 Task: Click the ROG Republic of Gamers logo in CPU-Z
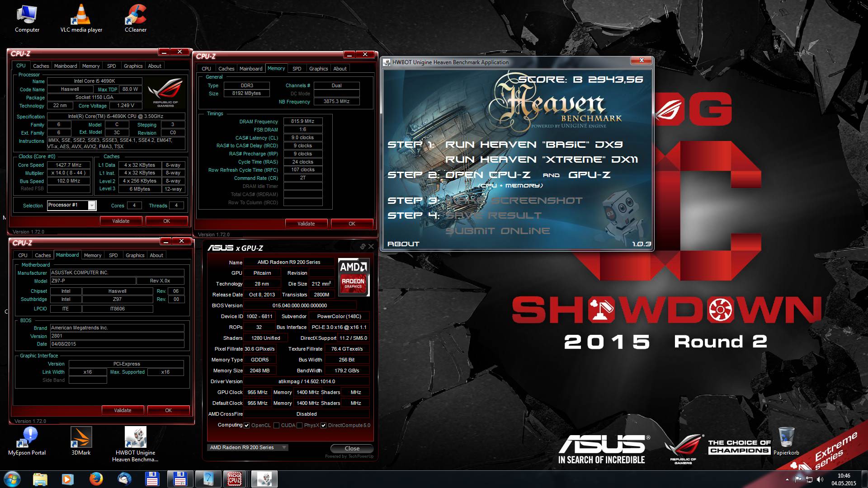tap(165, 93)
